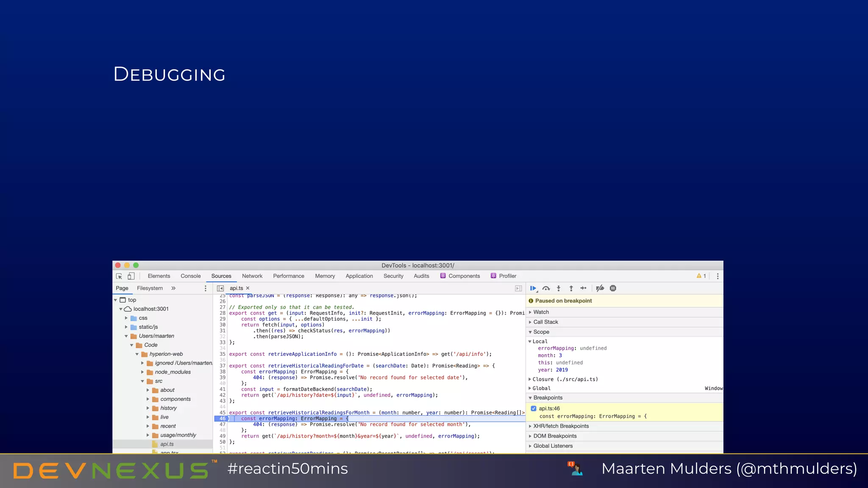
Task: Toggle pause on exceptions
Action: click(x=613, y=288)
